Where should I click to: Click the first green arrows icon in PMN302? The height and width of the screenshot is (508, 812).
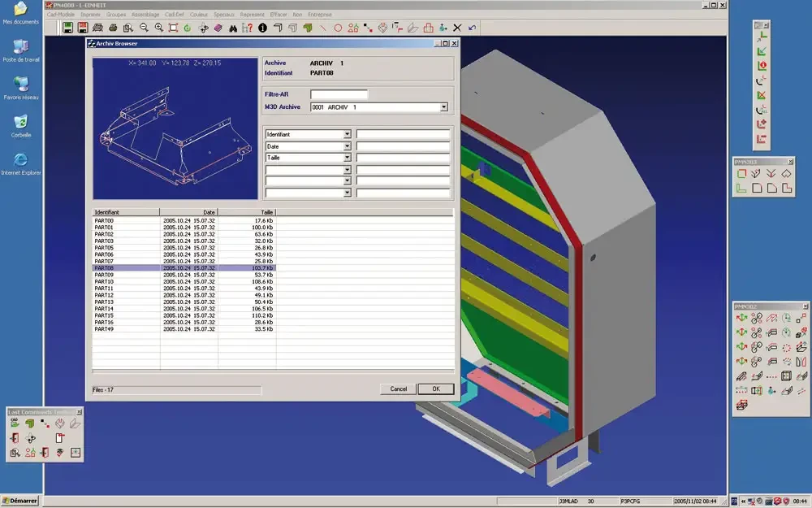click(741, 319)
